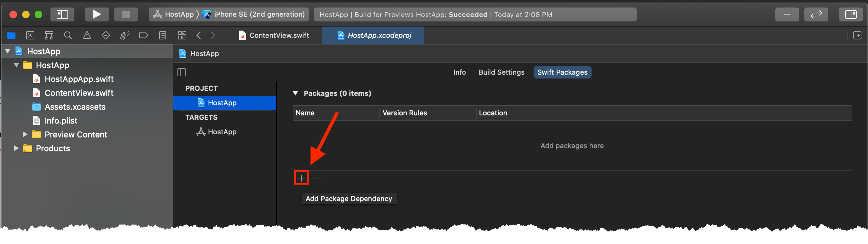
Task: Toggle the project and targets list
Action: tap(182, 72)
